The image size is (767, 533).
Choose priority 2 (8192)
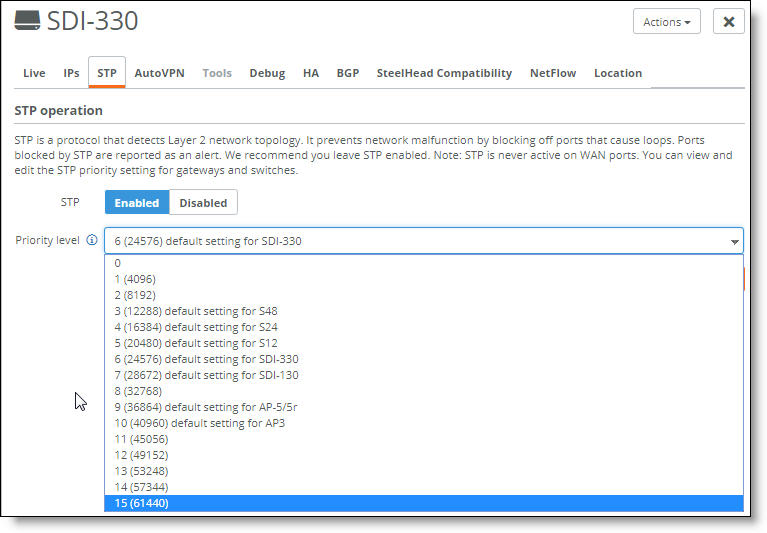424,295
